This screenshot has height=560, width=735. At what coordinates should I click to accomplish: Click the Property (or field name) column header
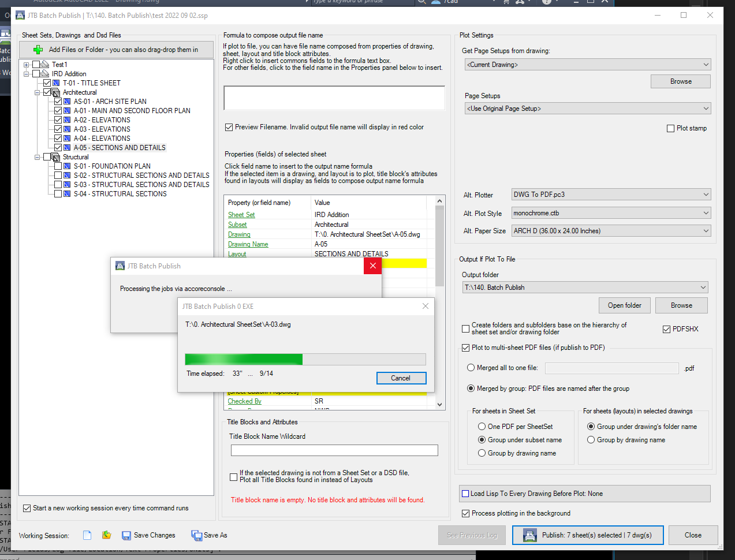pos(259,203)
